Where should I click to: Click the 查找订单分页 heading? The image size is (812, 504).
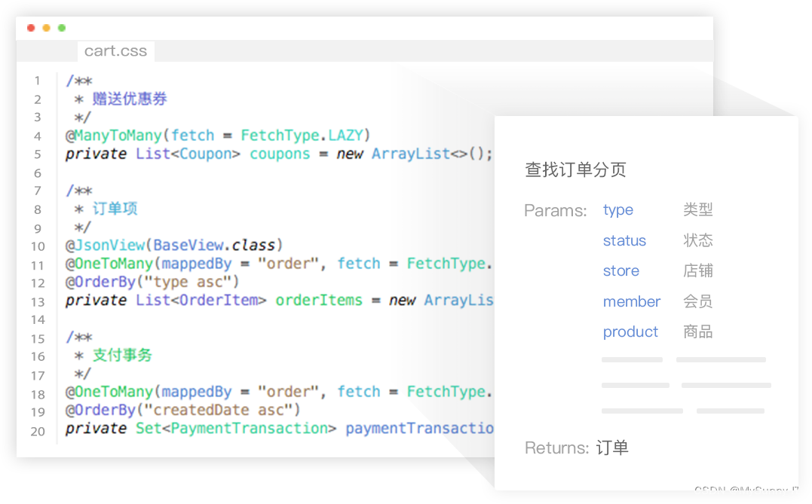tap(575, 170)
